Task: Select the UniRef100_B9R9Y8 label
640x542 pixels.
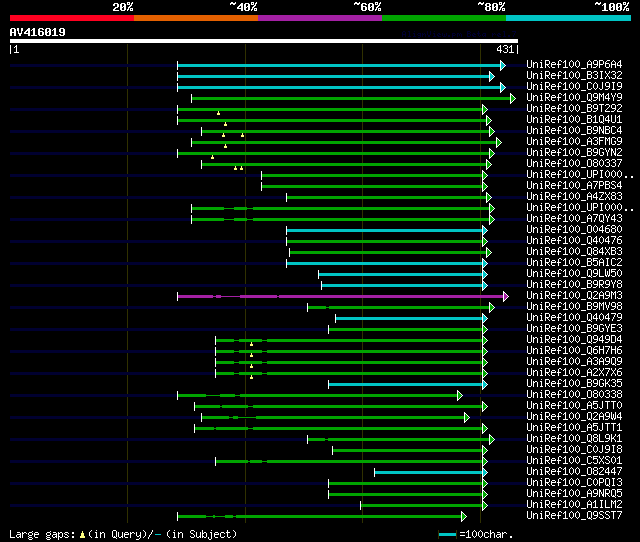Action: tap(574, 284)
